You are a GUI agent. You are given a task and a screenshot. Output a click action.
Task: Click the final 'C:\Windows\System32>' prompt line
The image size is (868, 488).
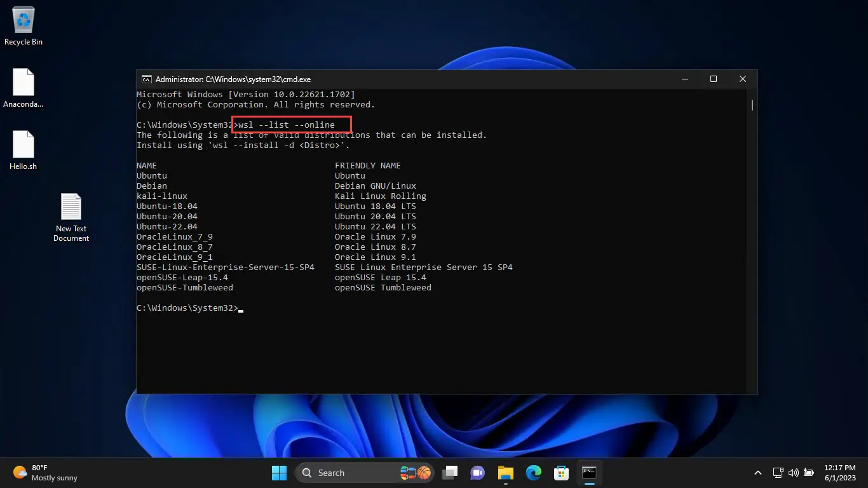point(187,308)
